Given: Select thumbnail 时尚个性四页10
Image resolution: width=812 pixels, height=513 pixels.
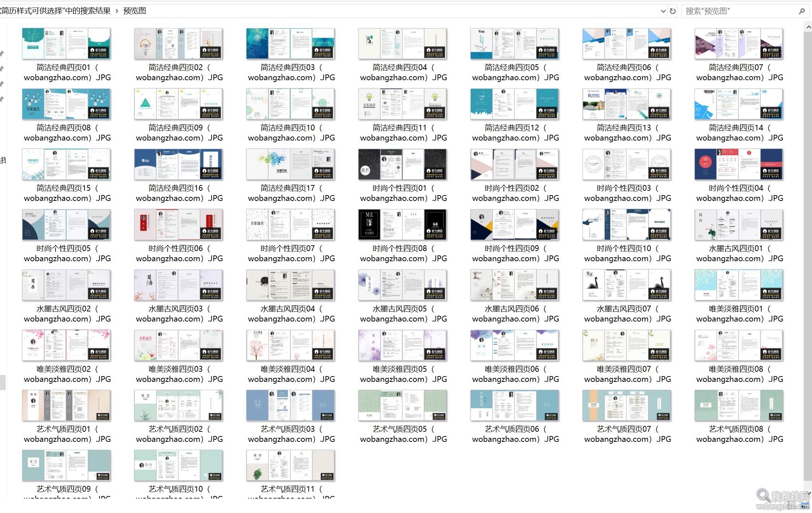Looking at the screenshot, I should (x=627, y=225).
